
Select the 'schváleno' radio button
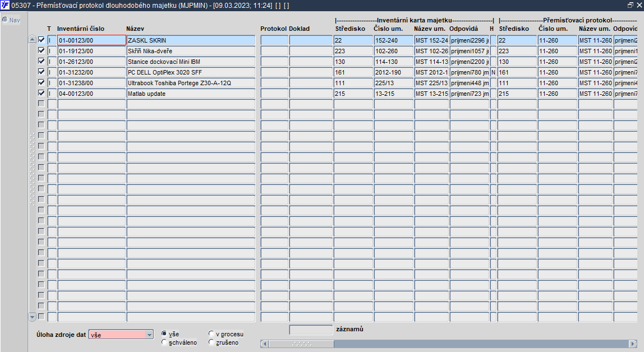click(164, 342)
